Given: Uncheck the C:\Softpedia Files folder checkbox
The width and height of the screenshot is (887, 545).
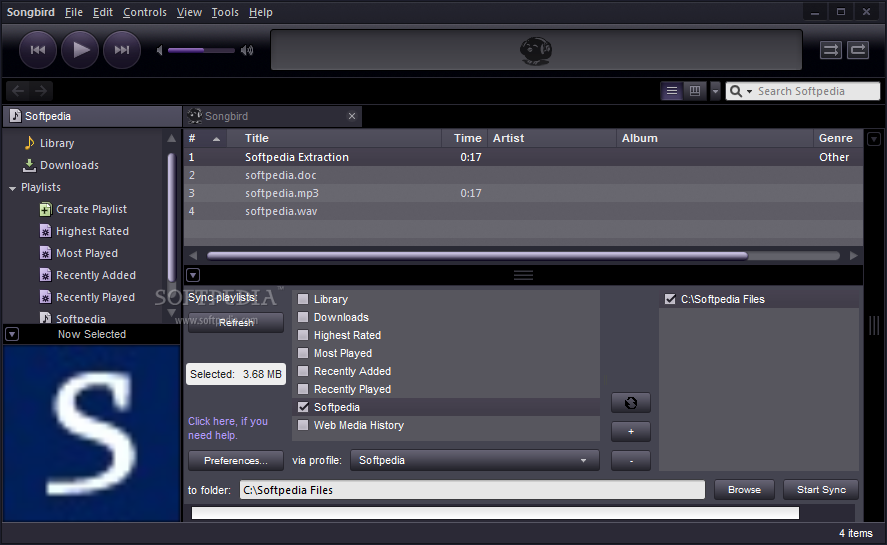Looking at the screenshot, I should pyautogui.click(x=670, y=299).
